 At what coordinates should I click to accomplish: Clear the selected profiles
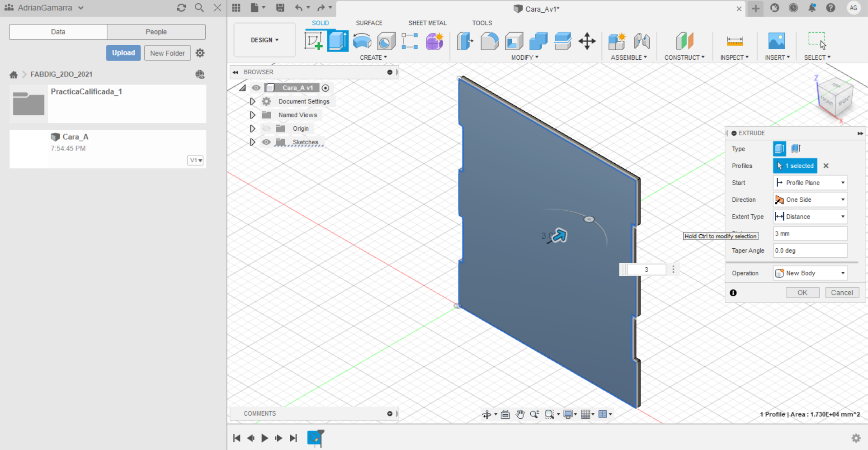tap(826, 166)
